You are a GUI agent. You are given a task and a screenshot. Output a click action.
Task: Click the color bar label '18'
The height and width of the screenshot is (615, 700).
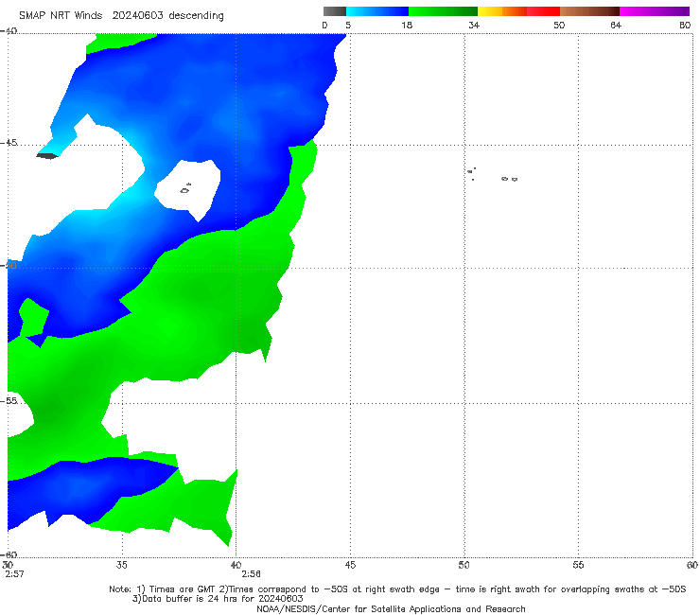click(x=407, y=25)
